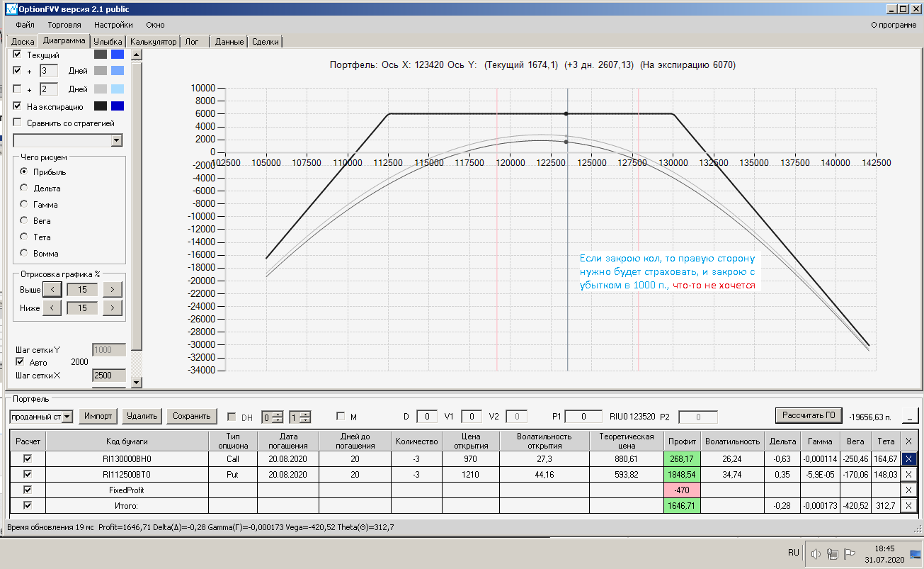Pick the На экспирацию dark blue swatch
The width and height of the screenshot is (924, 569).
[x=118, y=106]
